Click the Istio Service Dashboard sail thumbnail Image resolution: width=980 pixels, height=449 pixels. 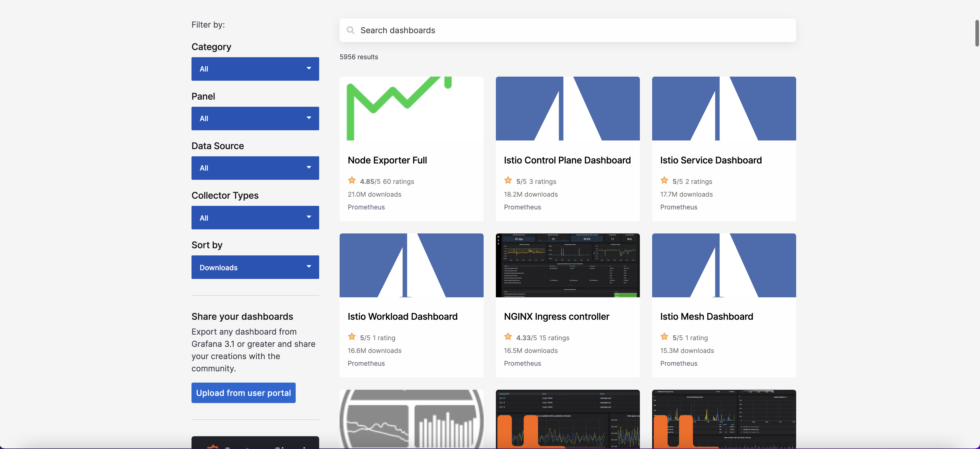pyautogui.click(x=724, y=109)
